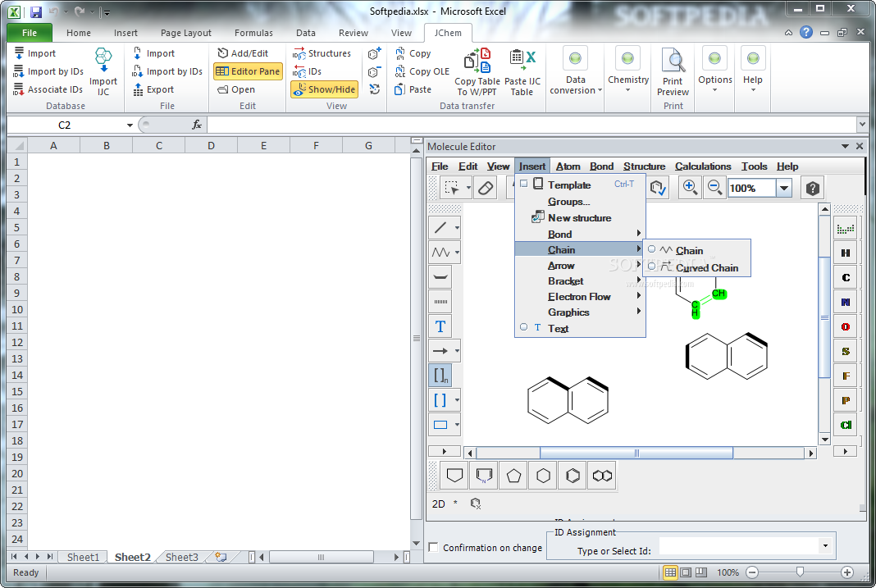
Task: Open the Print Preview icon
Action: click(x=673, y=72)
